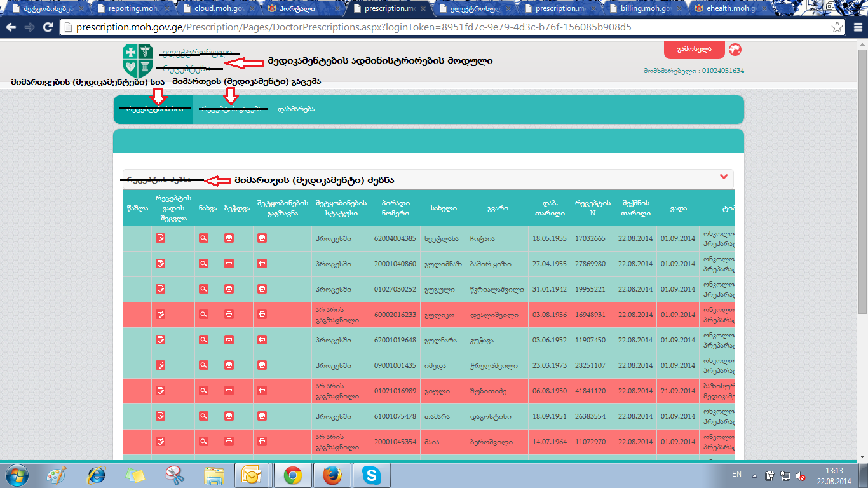This screenshot has width=868, height=488.
Task: Click the browser reload button
Action: tap(48, 27)
